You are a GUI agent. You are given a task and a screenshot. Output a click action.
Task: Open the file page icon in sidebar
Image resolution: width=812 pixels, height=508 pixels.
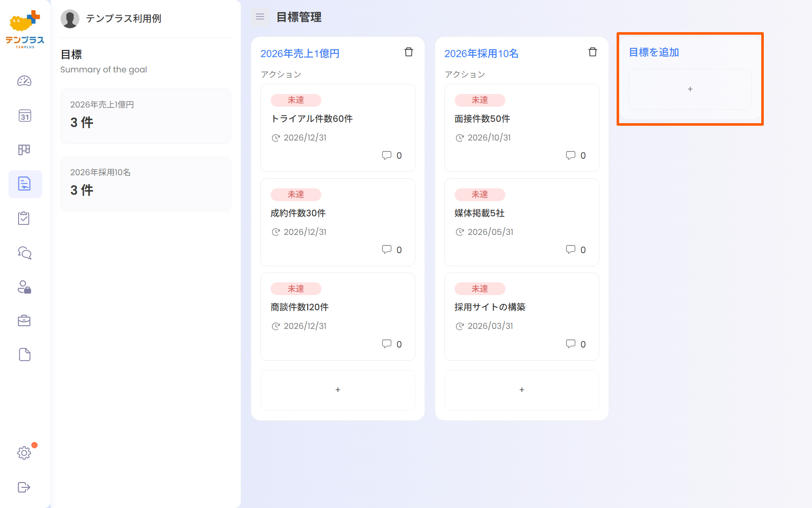25,355
